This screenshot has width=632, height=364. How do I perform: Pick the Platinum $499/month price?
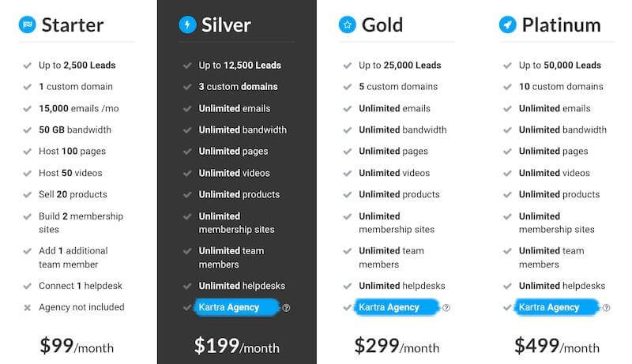tap(557, 345)
